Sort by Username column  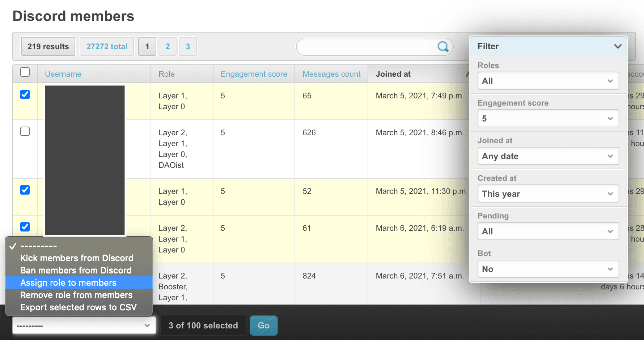coord(63,74)
